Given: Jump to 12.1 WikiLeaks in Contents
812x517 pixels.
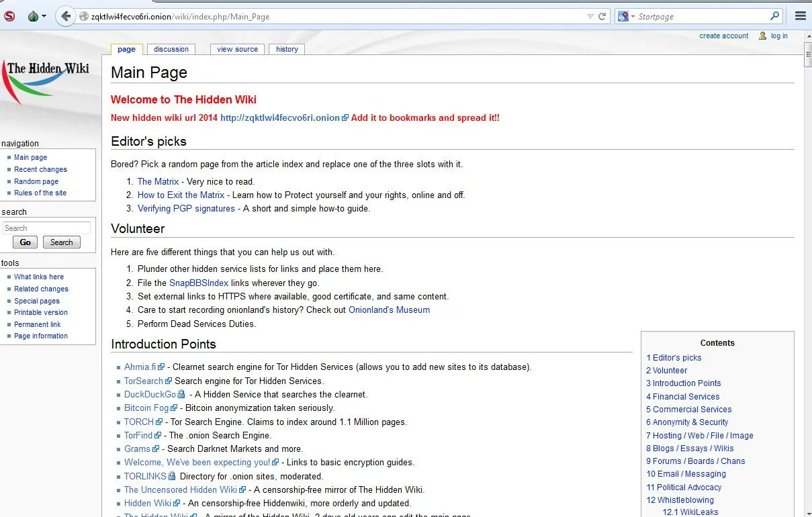Looking at the screenshot, I should [690, 512].
